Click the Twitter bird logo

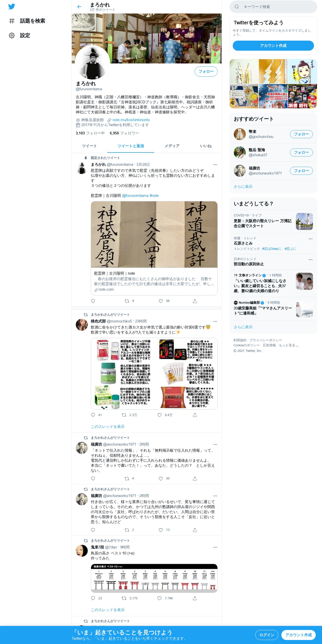click(x=12, y=7)
